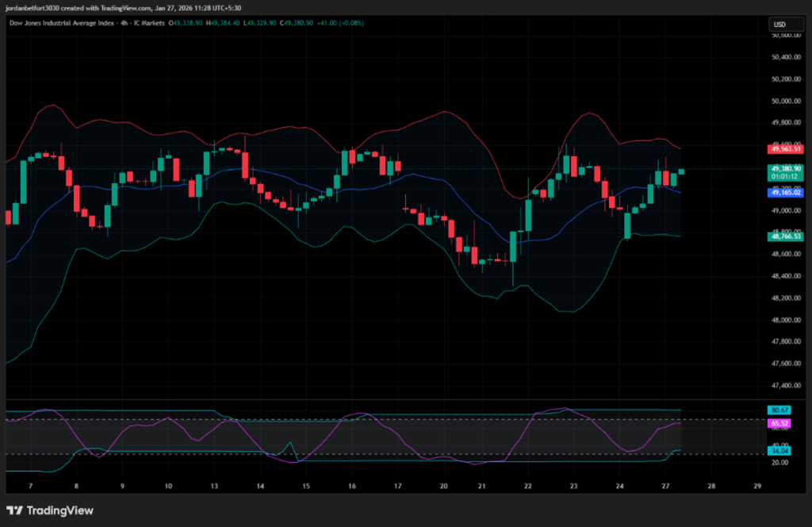The image size is (812, 527).
Task: Click the cyan 80.67 oscillator value label
Action: tap(778, 410)
